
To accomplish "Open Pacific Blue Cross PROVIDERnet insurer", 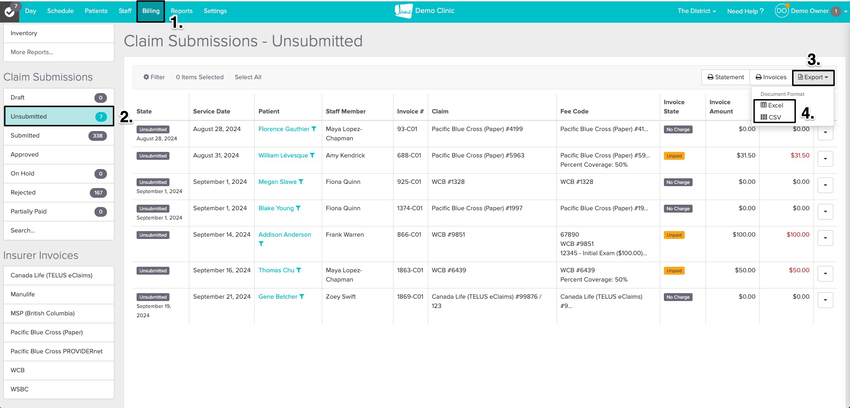I will 59,351.
